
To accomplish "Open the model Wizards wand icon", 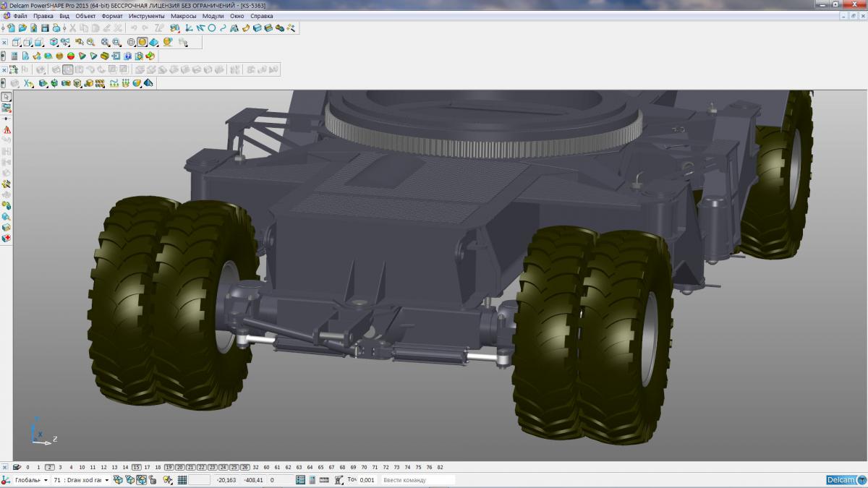I will 291,28.
